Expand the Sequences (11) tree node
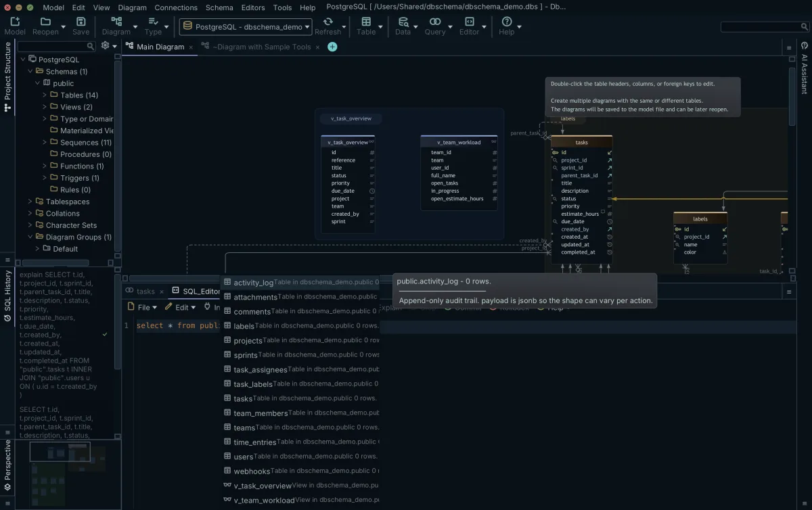Image resolution: width=812 pixels, height=510 pixels. 45,143
